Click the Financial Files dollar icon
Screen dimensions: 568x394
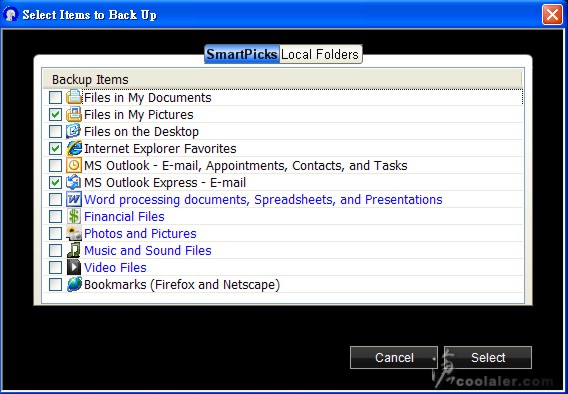tap(74, 216)
